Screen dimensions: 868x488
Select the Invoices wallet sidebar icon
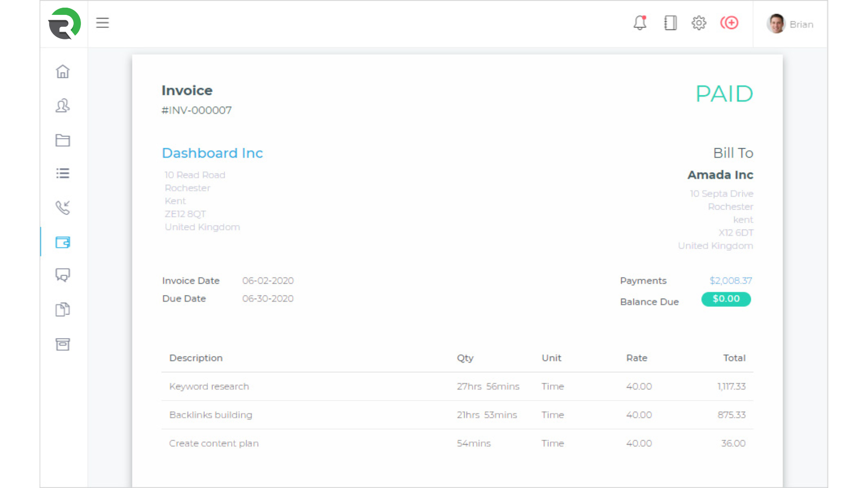(x=63, y=242)
